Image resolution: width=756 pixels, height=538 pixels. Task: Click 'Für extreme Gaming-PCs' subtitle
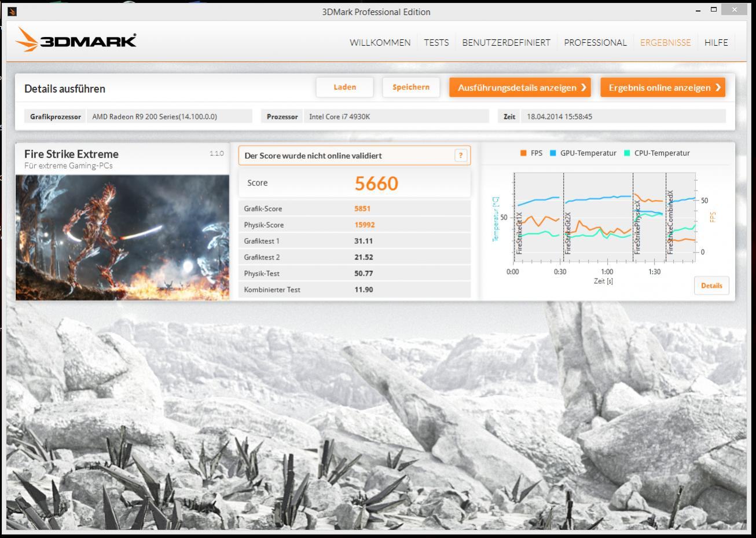click(x=68, y=166)
